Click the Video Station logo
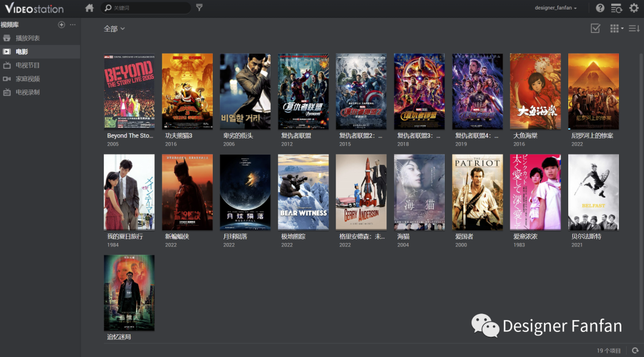This screenshot has height=357, width=644. 34,8
